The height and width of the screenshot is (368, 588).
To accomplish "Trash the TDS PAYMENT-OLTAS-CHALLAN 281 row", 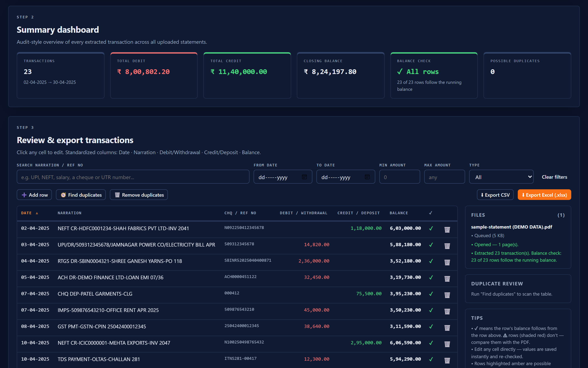I will click(x=447, y=360).
